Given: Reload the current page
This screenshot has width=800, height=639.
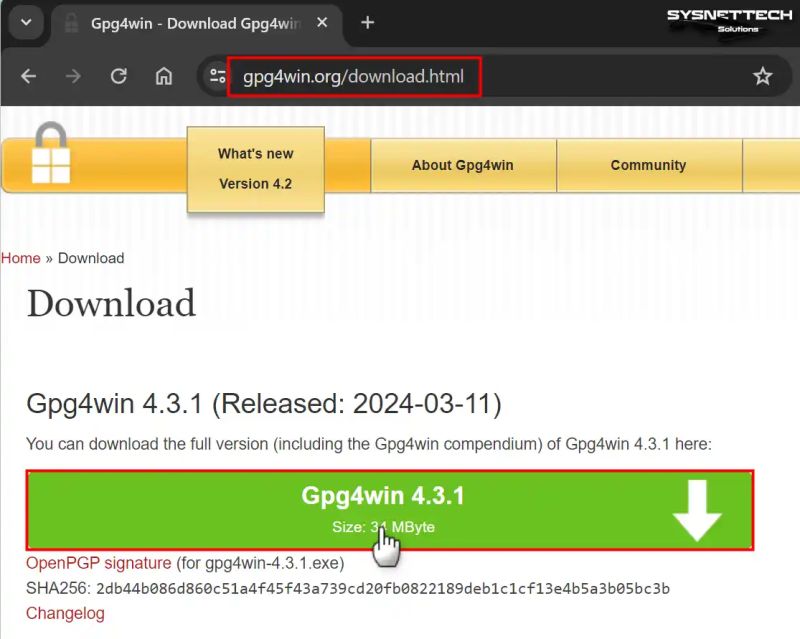Looking at the screenshot, I should click(119, 76).
